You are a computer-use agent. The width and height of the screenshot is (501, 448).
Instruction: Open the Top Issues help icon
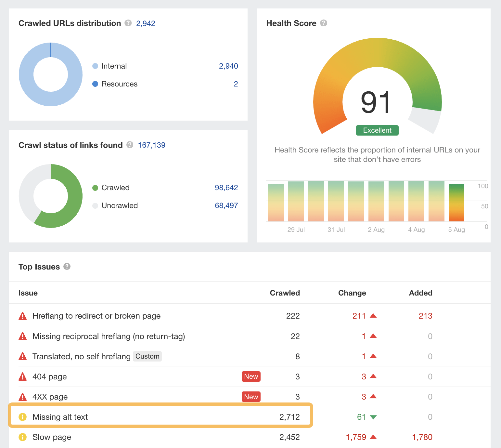[67, 267]
